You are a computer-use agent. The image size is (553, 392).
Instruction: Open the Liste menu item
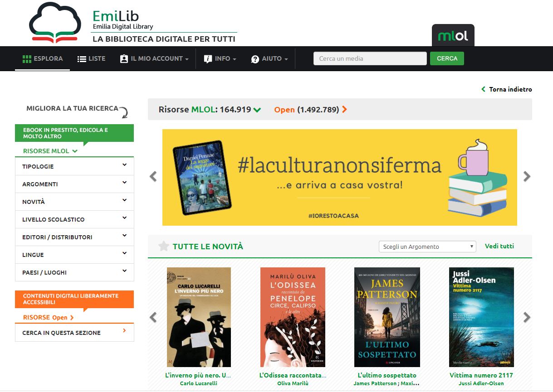click(91, 58)
